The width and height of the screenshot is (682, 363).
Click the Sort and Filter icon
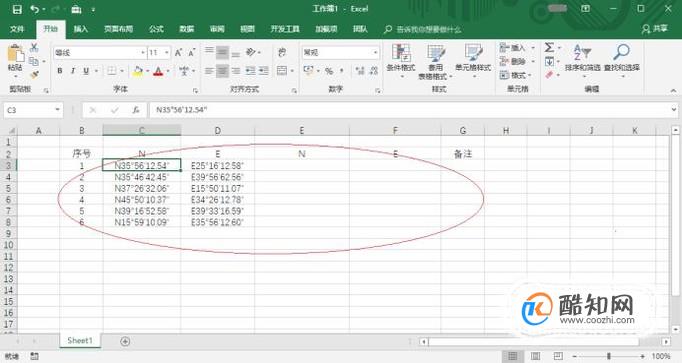coord(582,52)
